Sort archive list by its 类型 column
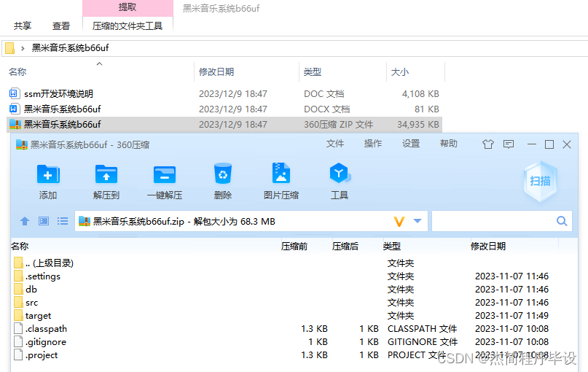Image resolution: width=588 pixels, height=372 pixels. (x=392, y=247)
